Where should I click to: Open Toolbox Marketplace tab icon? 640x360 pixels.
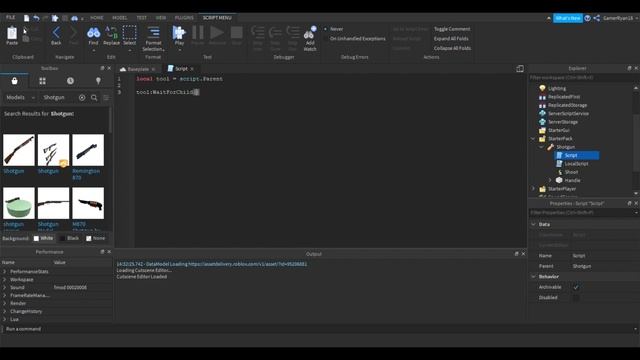click(14, 81)
